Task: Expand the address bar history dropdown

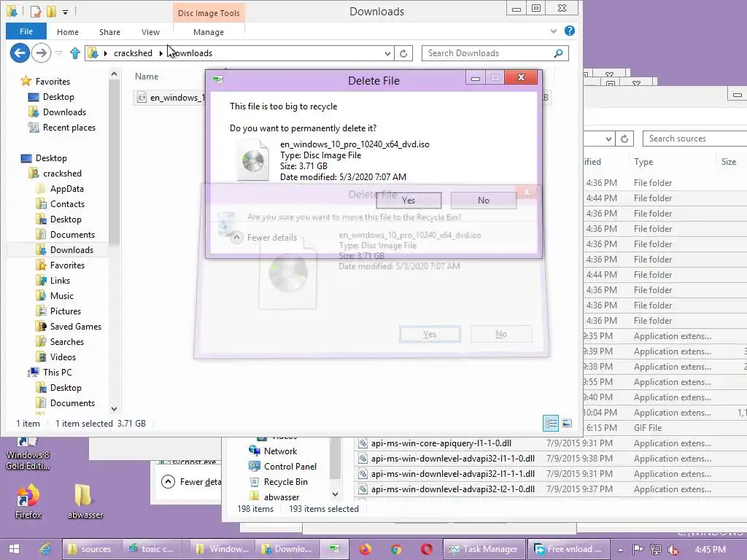Action: pos(388,54)
